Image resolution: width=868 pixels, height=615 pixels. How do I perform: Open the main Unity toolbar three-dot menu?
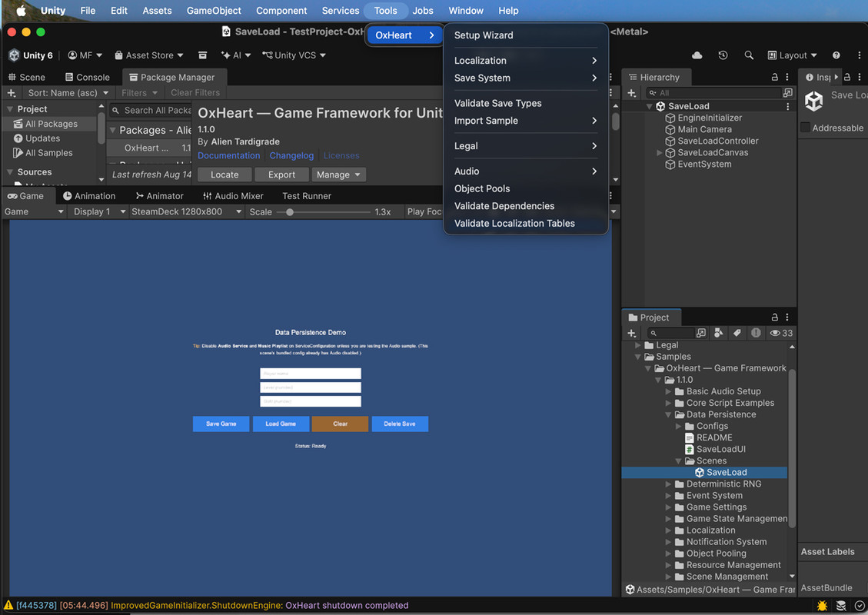859,55
